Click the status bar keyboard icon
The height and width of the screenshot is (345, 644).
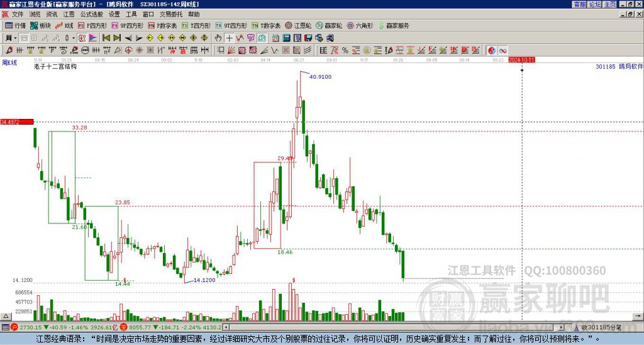tap(5, 327)
